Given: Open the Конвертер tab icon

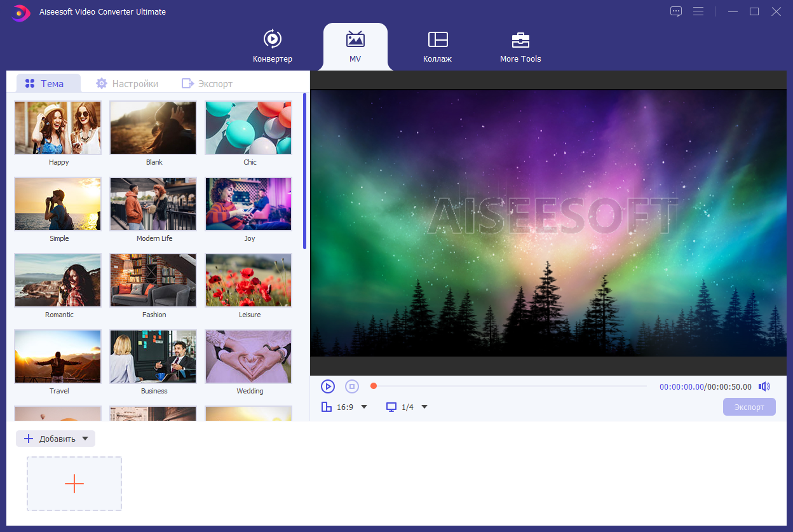Looking at the screenshot, I should (x=273, y=39).
